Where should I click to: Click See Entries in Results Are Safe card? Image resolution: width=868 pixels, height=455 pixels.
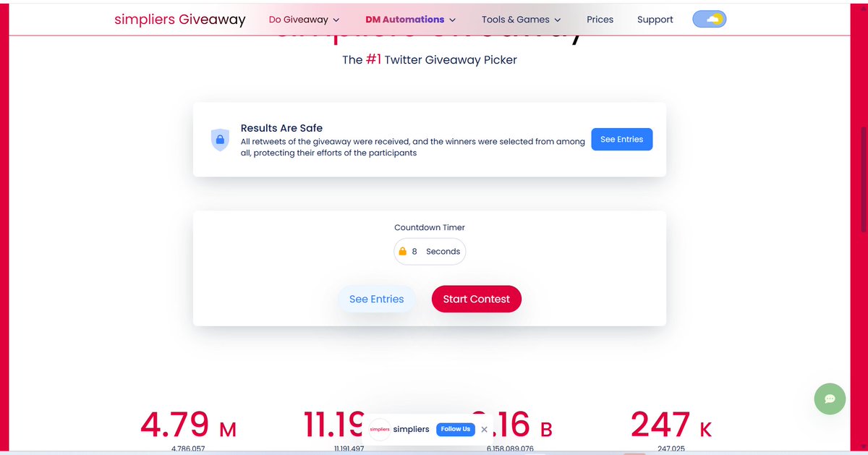pos(622,140)
